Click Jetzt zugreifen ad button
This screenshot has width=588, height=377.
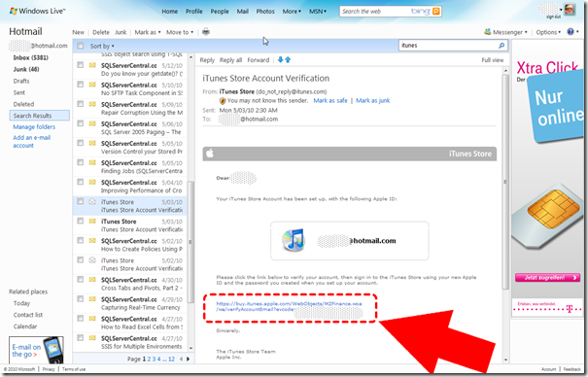547,277
